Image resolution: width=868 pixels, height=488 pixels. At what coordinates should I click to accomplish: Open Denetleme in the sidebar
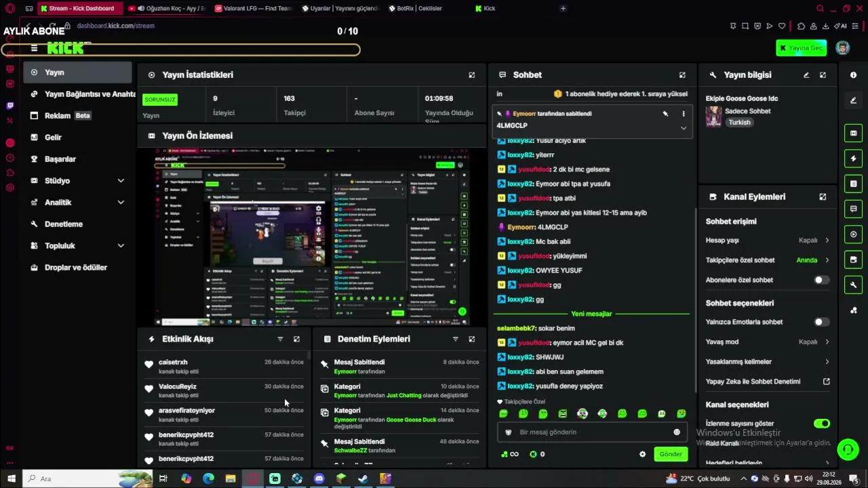[77, 224]
